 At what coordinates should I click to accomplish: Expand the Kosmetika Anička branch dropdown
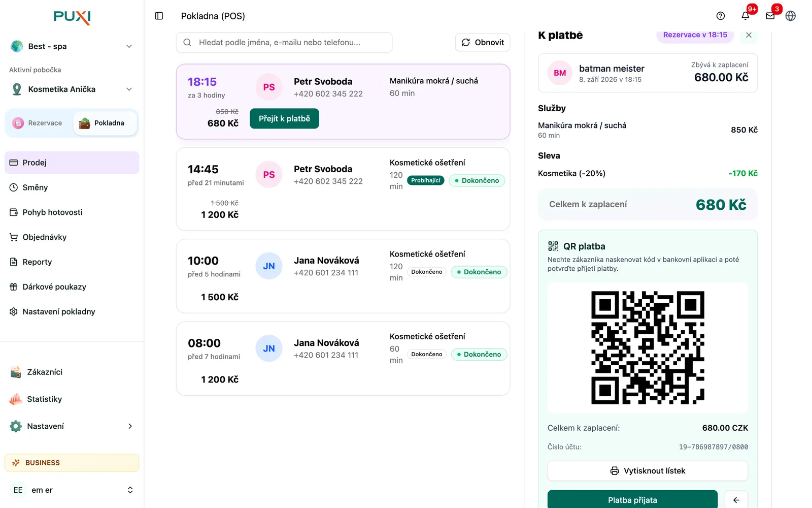129,89
